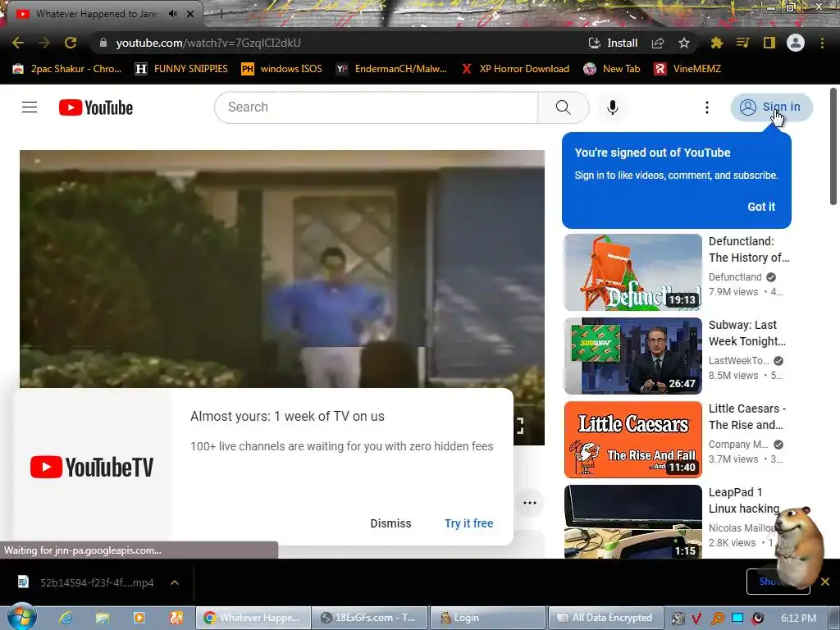Screen dimensions: 840x630
Task: Click the Sign in button
Action: coord(771,107)
